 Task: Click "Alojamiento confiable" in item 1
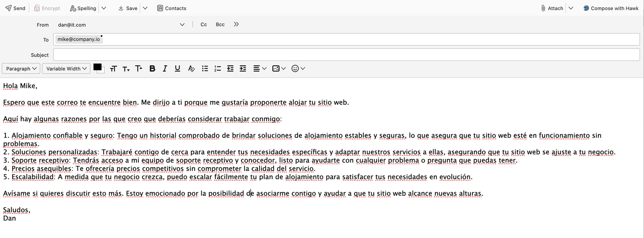pyautogui.click(x=47, y=135)
